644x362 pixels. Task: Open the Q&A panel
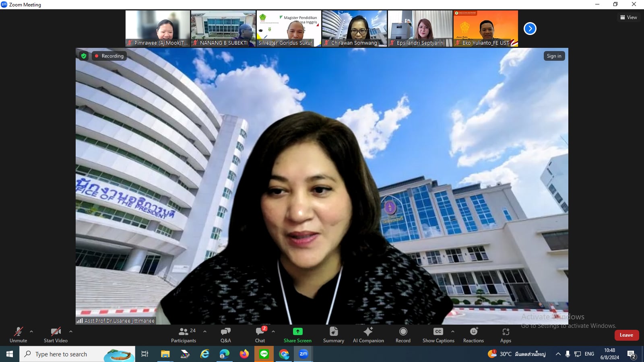[x=225, y=335]
